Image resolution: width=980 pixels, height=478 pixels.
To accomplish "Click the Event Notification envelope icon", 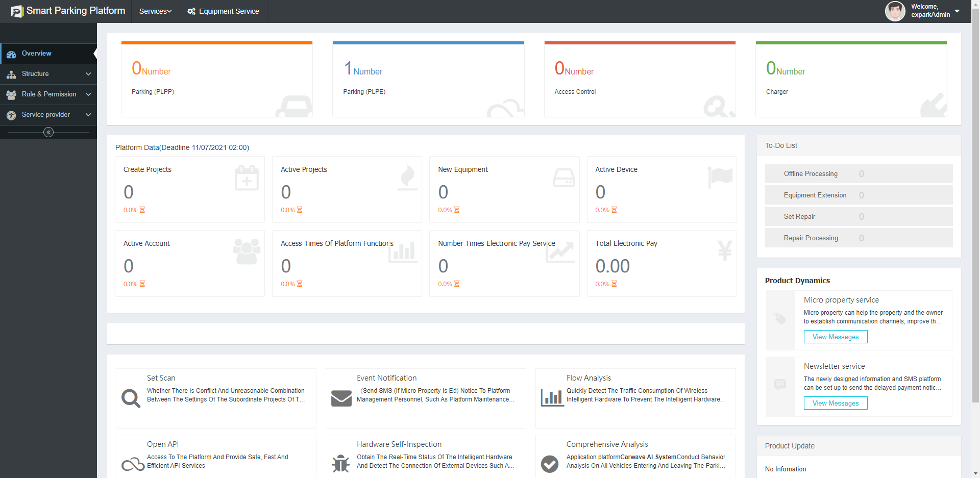I will tap(341, 398).
